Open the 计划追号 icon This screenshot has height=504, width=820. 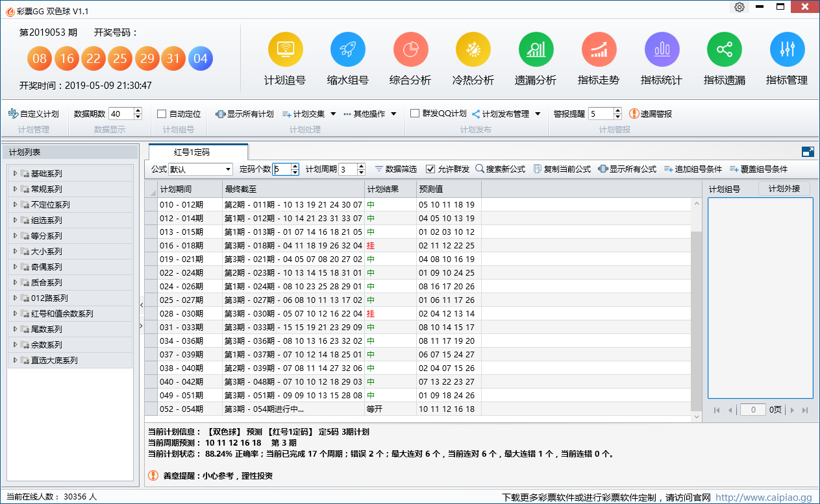point(285,50)
